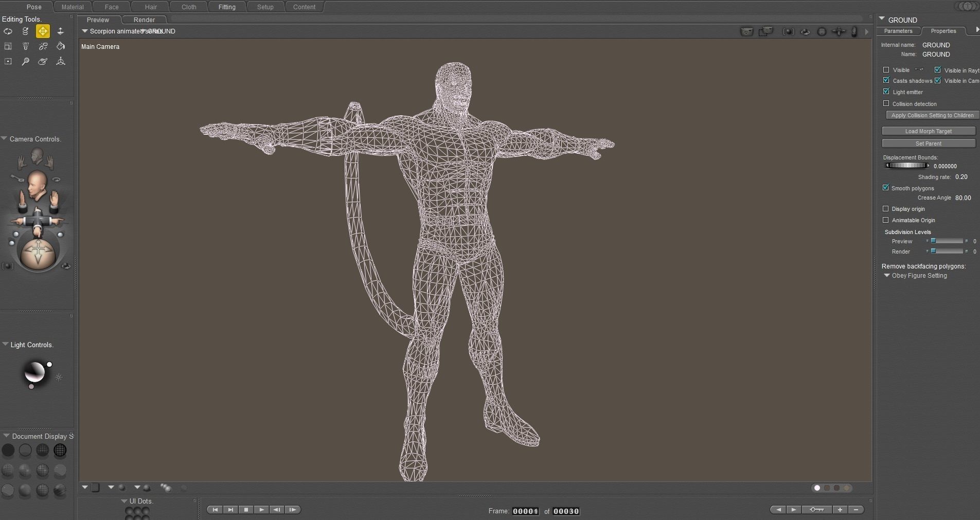980x520 pixels.
Task: Select the Taper editing tool
Action: pos(25,46)
